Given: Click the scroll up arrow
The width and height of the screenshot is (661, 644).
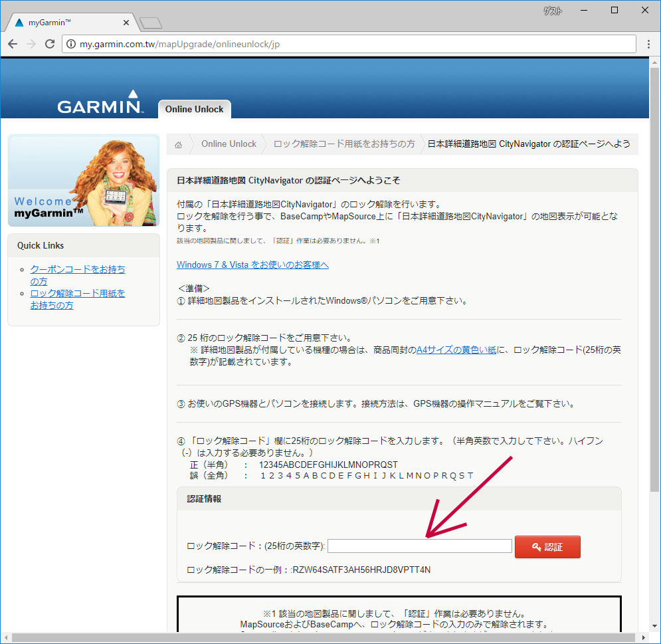Looking at the screenshot, I should (x=654, y=62).
